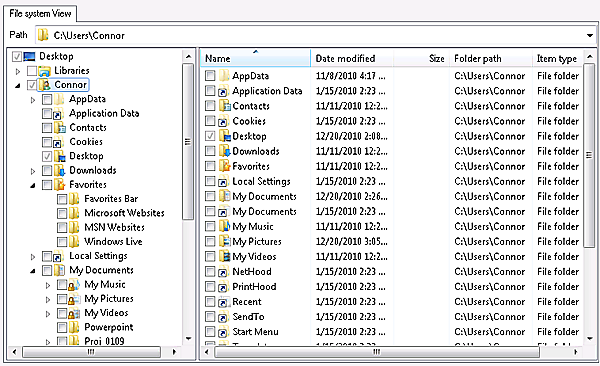Click the Local Settings shortcut icon in list
The image size is (600, 366).
(x=224, y=181)
